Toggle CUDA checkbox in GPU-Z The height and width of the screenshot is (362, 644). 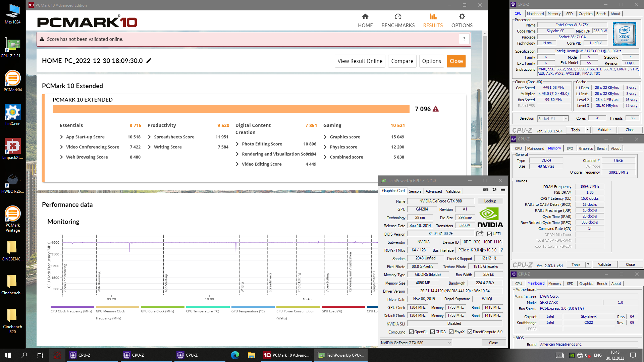coord(433,332)
